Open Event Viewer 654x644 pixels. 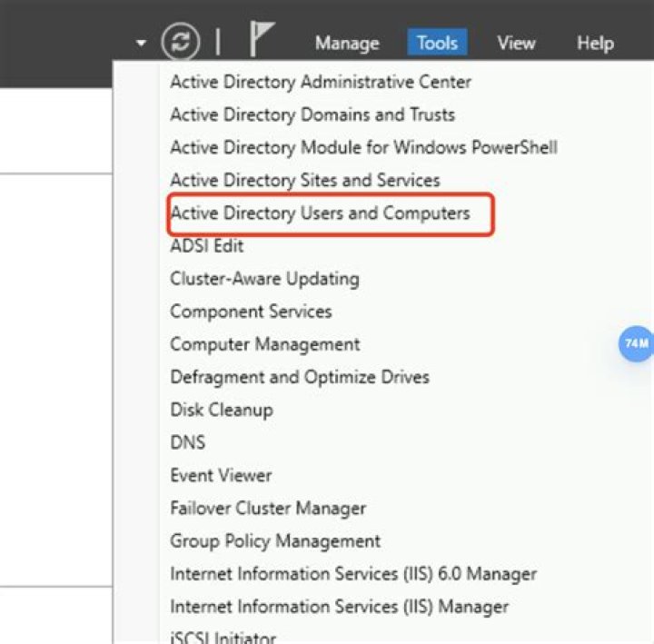(221, 475)
